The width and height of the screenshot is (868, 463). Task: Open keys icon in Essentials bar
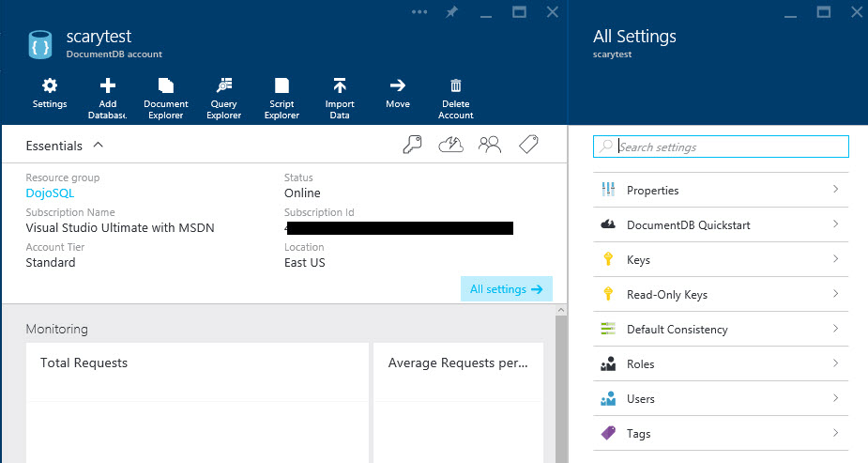(x=412, y=146)
